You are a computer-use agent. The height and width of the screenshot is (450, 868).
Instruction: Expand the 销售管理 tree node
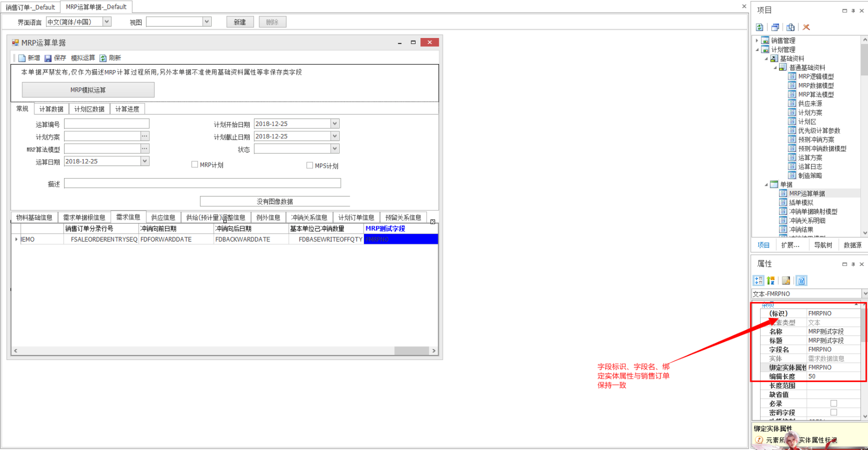coord(757,41)
